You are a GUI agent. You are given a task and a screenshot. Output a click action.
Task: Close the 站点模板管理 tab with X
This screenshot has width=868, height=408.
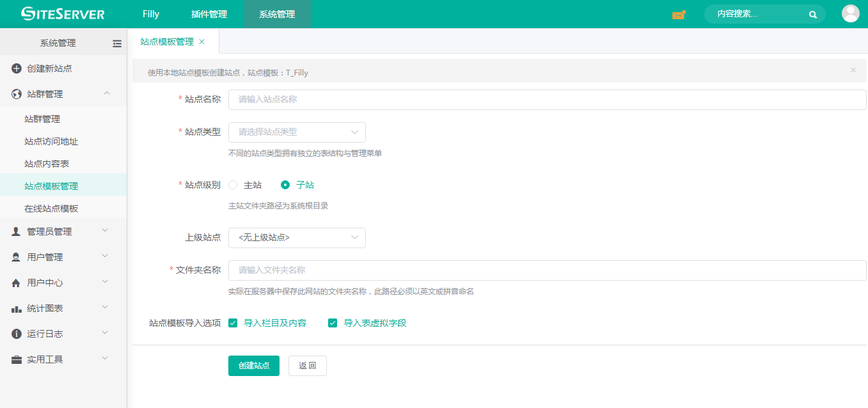tap(202, 42)
